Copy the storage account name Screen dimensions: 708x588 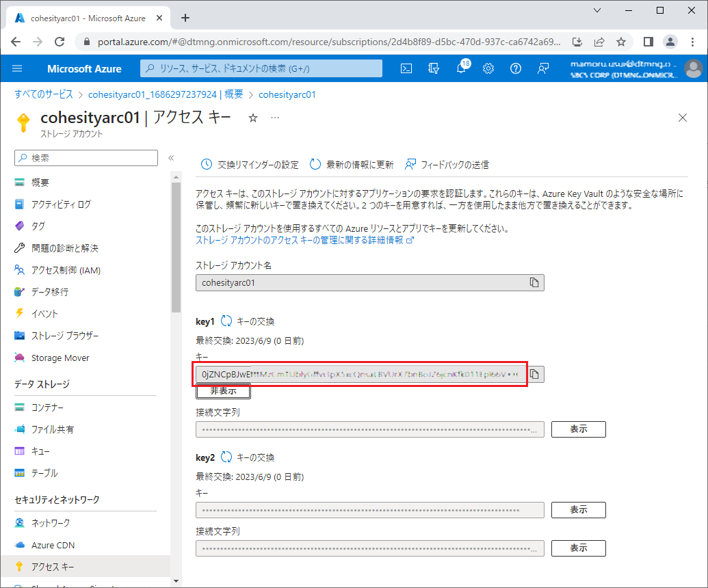(534, 282)
